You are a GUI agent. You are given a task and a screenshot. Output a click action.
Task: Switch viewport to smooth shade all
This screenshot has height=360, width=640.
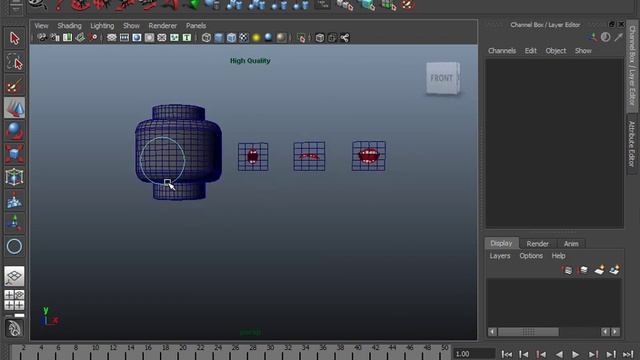click(219, 38)
